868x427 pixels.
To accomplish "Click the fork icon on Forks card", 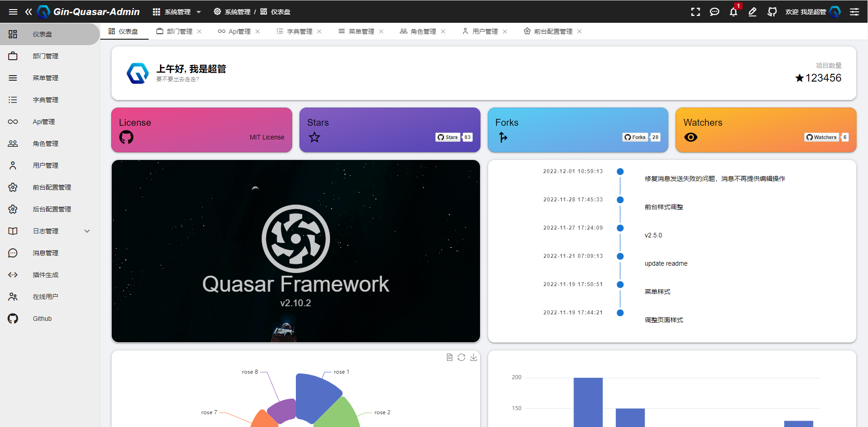I will click(x=503, y=137).
